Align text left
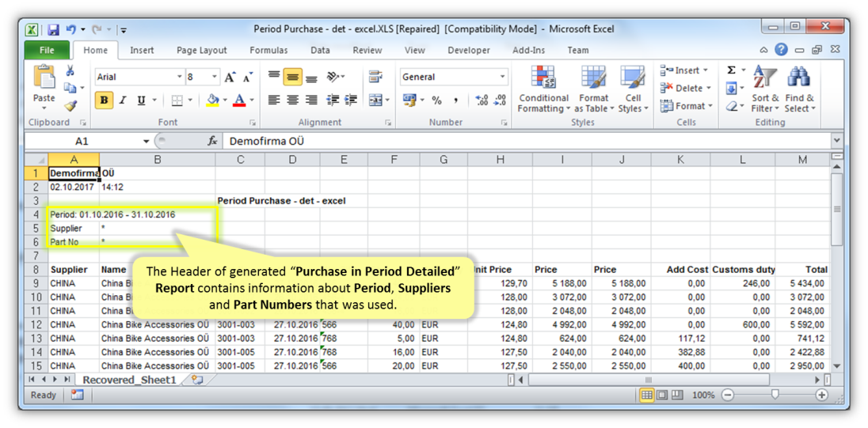 pyautogui.click(x=274, y=100)
